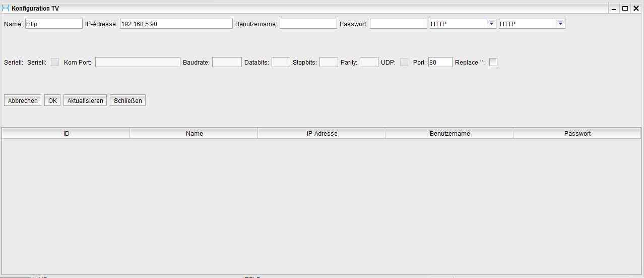Click the Passwort column header
The width and height of the screenshot is (644, 278).
point(577,133)
